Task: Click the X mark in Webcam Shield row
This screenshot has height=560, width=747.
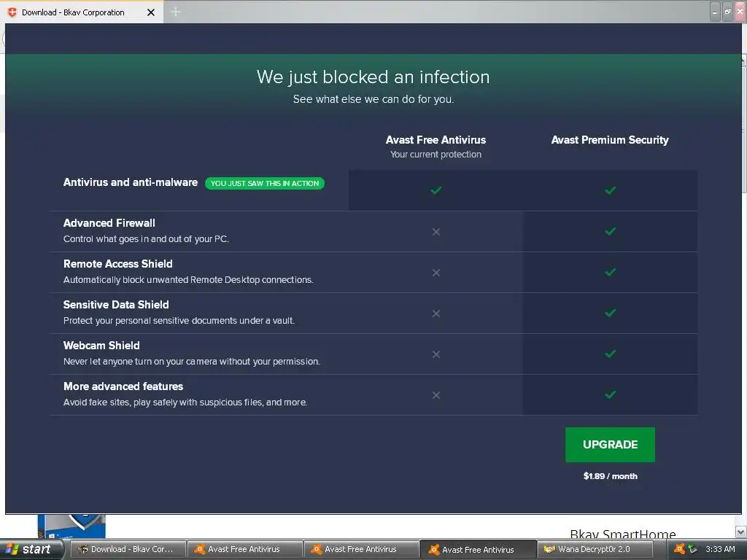Action: pyautogui.click(x=436, y=354)
